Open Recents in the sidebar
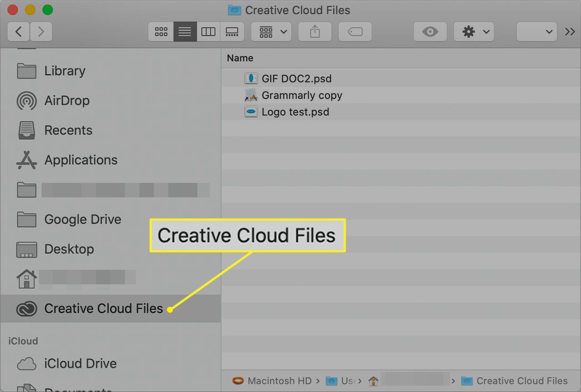This screenshot has width=581, height=392. coord(110,130)
